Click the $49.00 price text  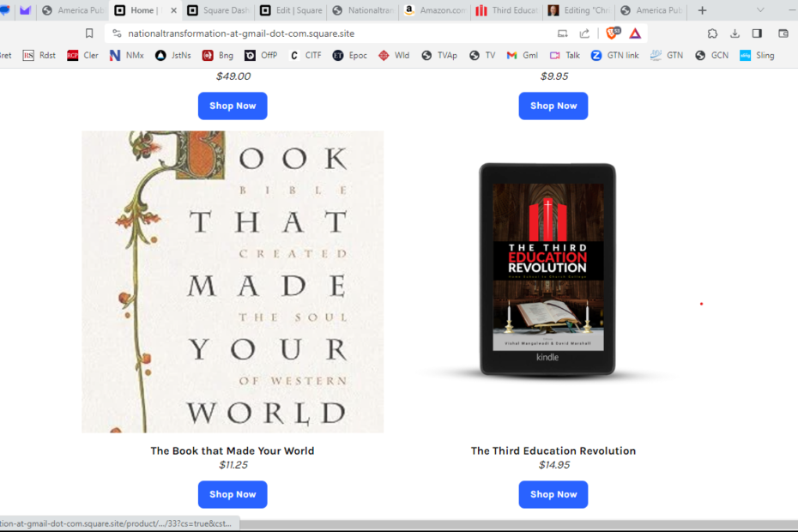coord(233,76)
